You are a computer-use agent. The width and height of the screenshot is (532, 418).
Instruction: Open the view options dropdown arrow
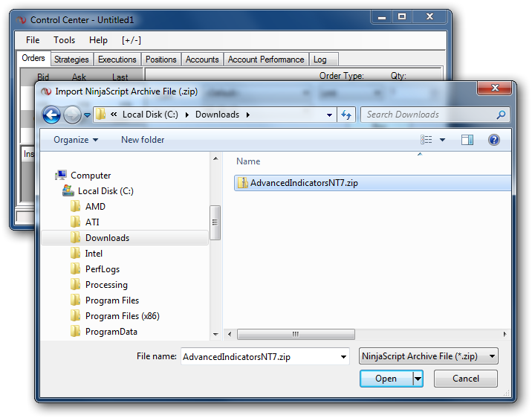click(442, 140)
